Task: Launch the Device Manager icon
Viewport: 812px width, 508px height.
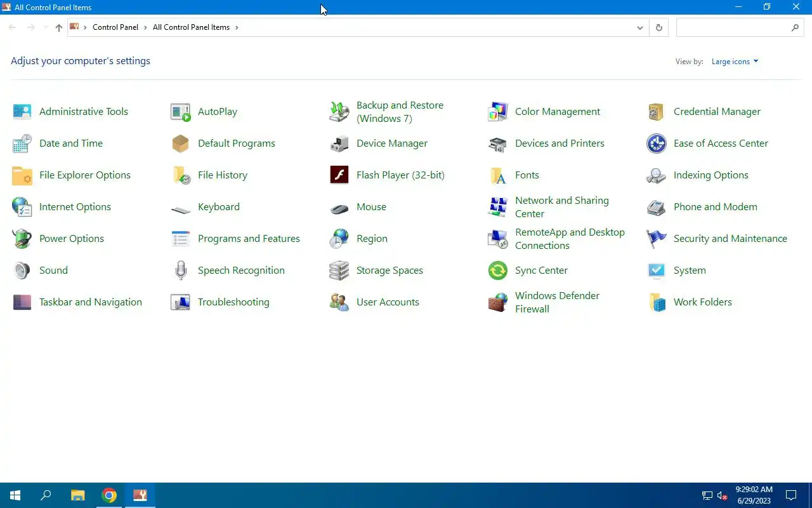Action: (339, 144)
